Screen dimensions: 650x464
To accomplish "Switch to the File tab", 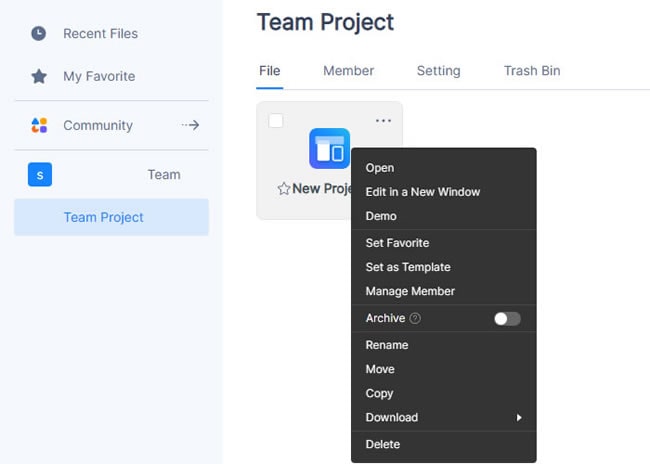I will pos(269,71).
